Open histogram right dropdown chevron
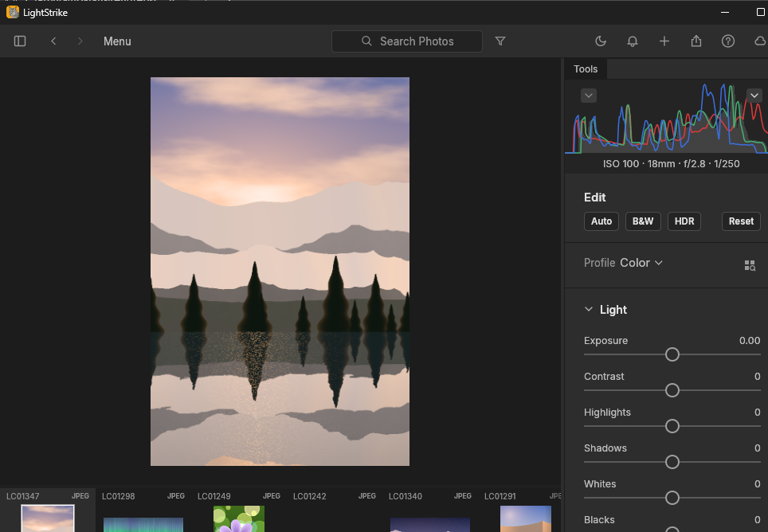The image size is (768, 532). pos(754,96)
